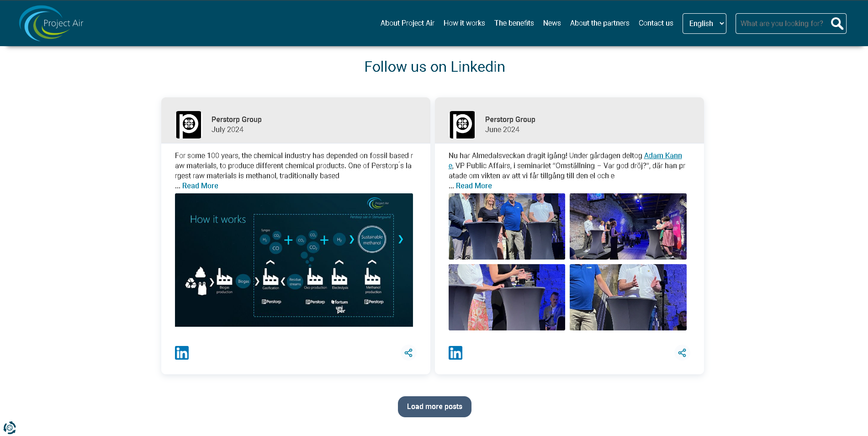This screenshot has width=868, height=436.
Task: Click the July 2024 date text
Action: (227, 129)
